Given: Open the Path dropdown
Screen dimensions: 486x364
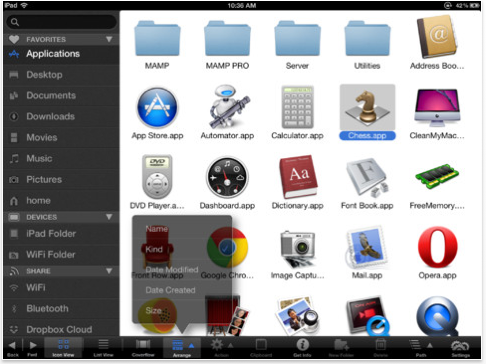Looking at the screenshot, I should 420,348.
